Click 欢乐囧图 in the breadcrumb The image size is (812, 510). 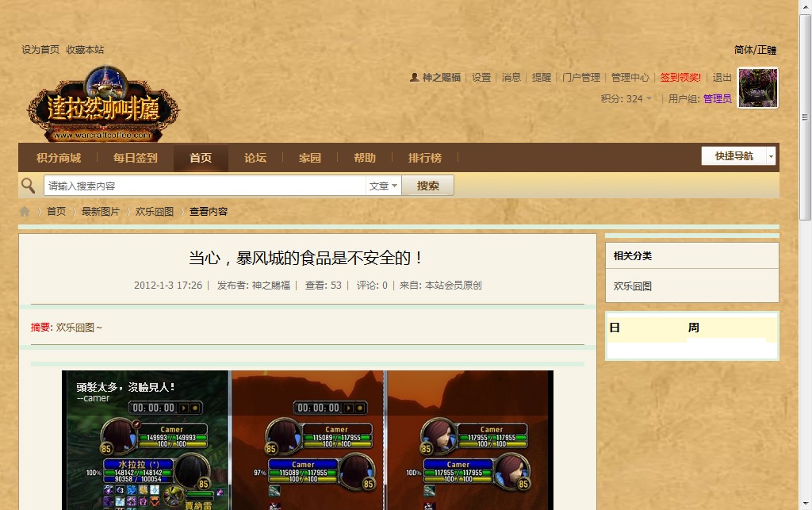click(x=155, y=211)
